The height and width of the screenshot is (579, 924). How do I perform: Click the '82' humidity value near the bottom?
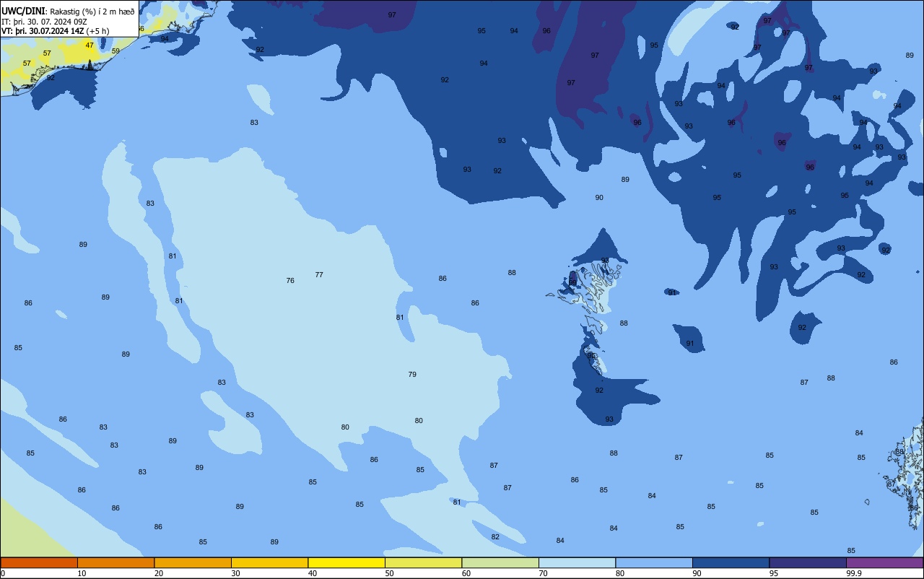click(495, 537)
